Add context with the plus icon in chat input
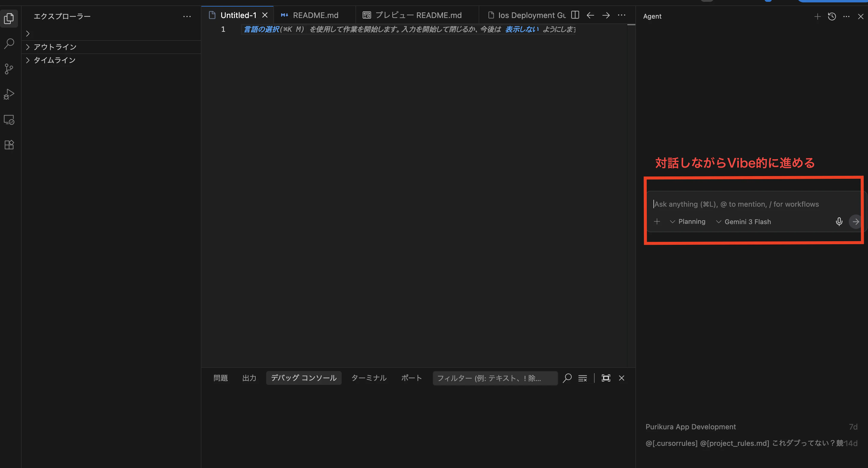 point(657,221)
